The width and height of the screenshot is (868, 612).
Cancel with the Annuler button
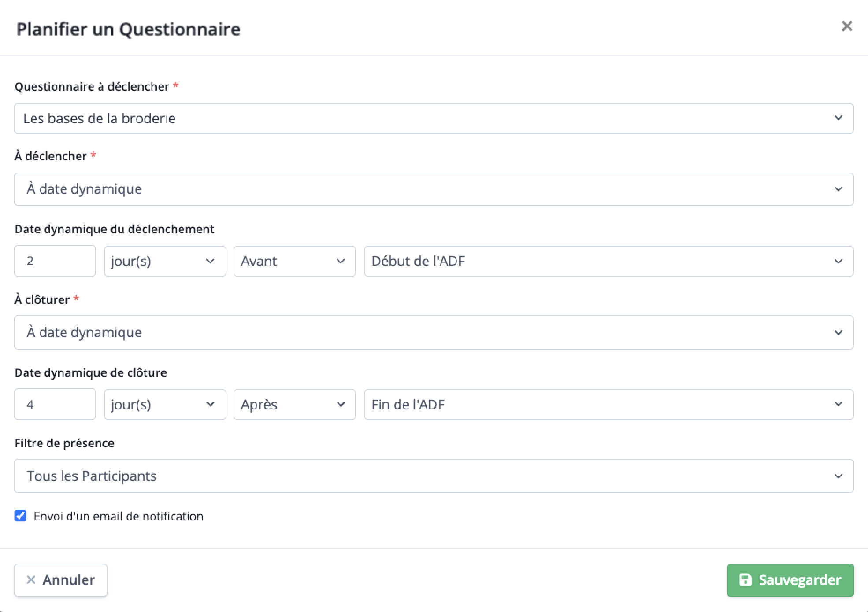[x=61, y=580]
